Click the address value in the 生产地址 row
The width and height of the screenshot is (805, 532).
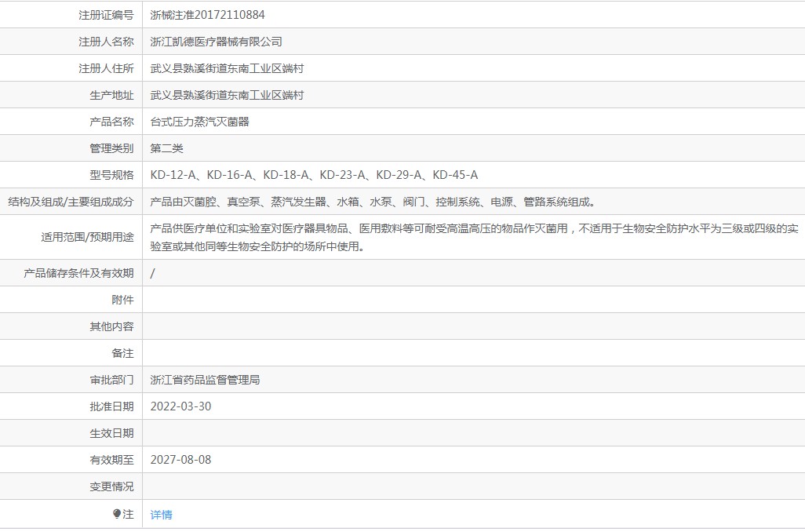227,95
